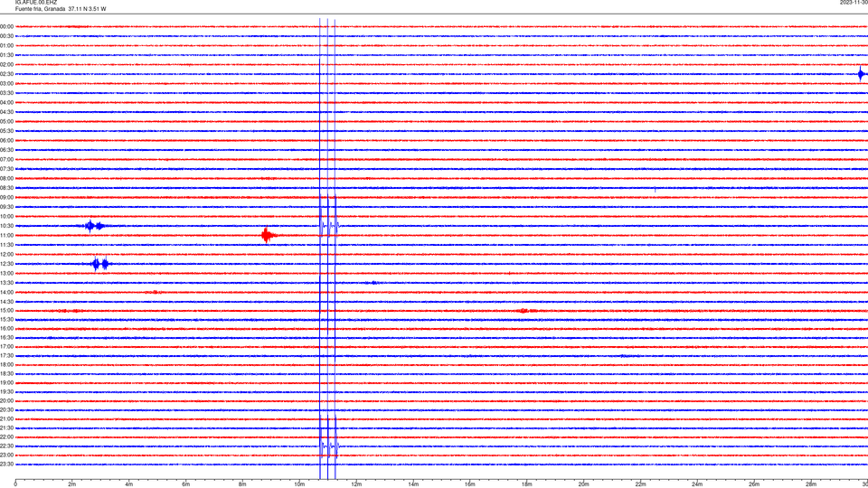Click the red event near 18m on 15:00 trace

pos(526,311)
